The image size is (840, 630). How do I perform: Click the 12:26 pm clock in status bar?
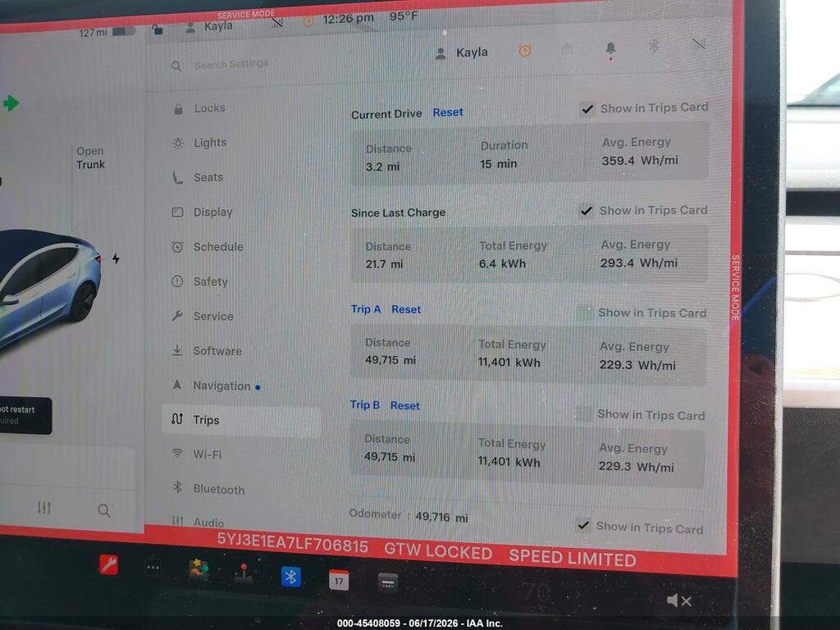point(348,19)
